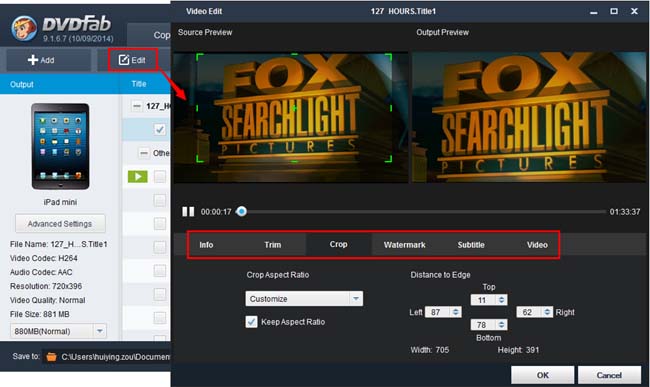Click Video Codec: H264 text
Image resolution: width=650 pixels, height=387 pixels.
tap(44, 258)
